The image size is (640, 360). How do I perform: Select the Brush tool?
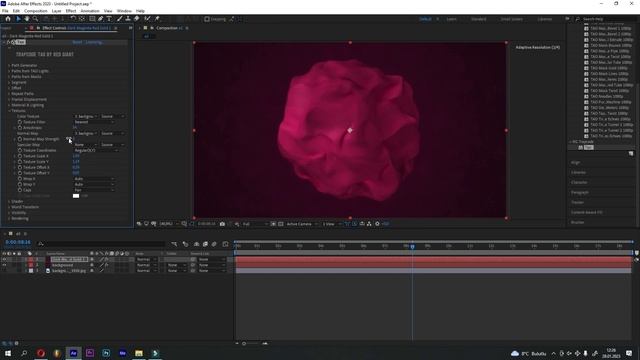pyautogui.click(x=120, y=19)
